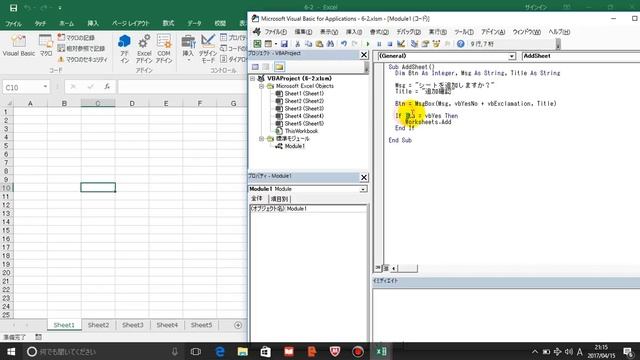640x360 pixels.
Task: Open 実行(R) menu in VBA editor
Action: click(x=438, y=32)
